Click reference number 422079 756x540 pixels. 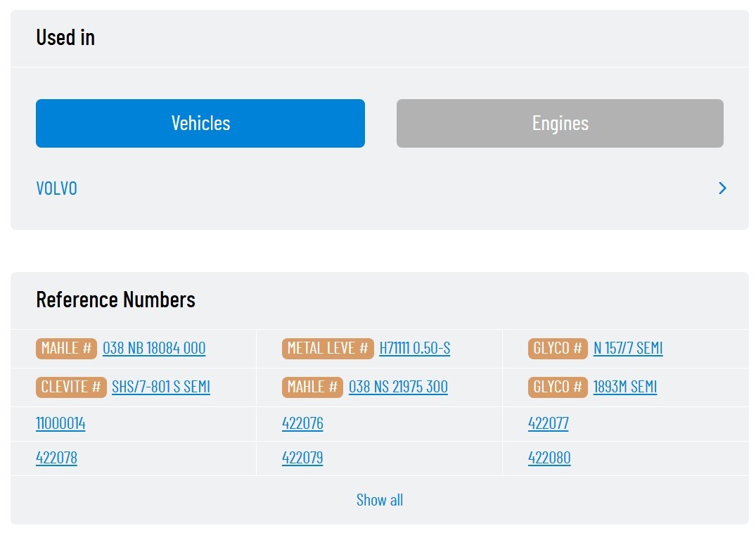tap(302, 458)
